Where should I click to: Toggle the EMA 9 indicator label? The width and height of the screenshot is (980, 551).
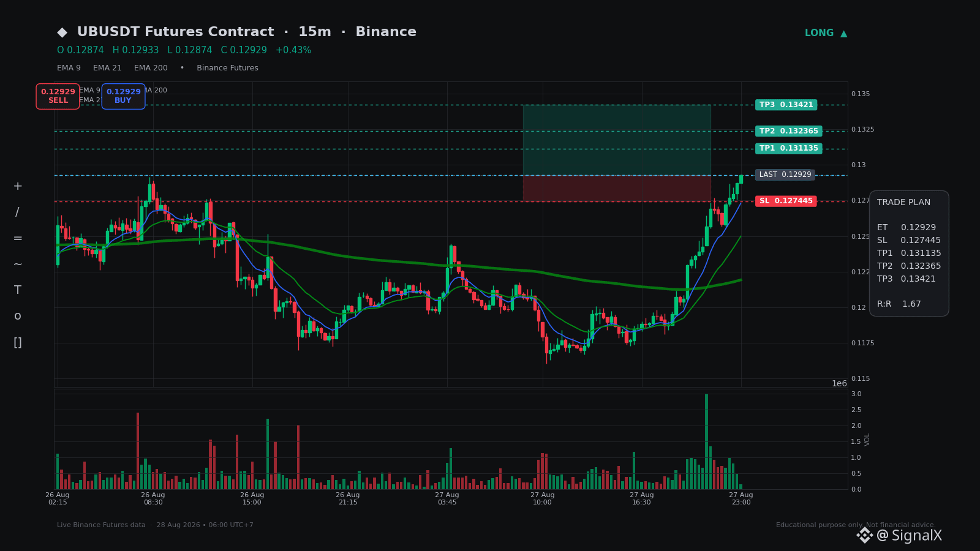click(69, 68)
